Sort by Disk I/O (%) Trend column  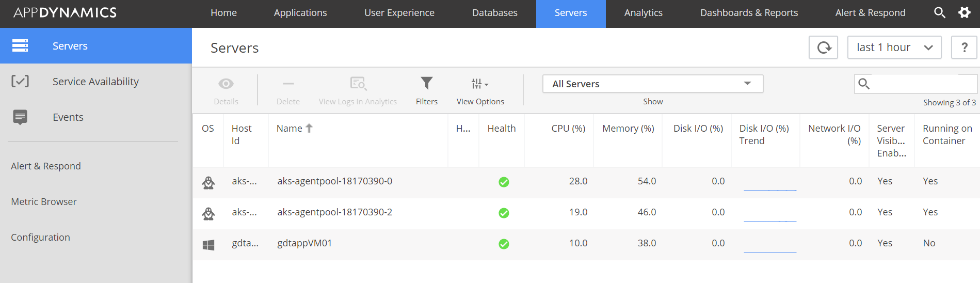(x=764, y=134)
